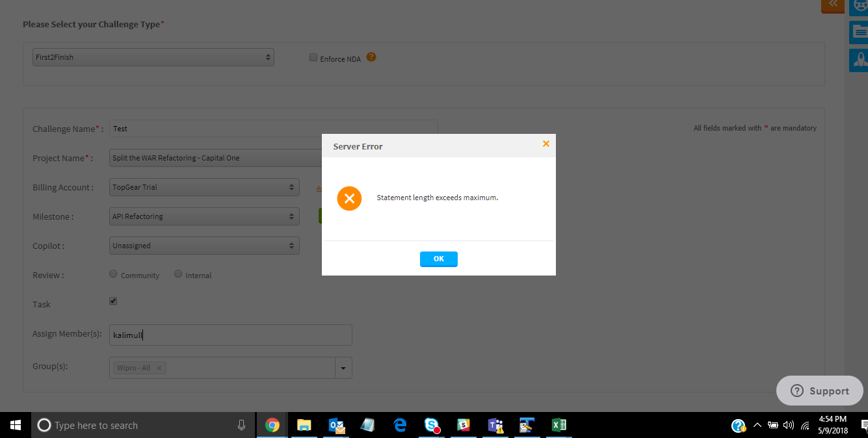Image resolution: width=868 pixels, height=438 pixels.
Task: Click the help question tray icon
Action: point(738,426)
